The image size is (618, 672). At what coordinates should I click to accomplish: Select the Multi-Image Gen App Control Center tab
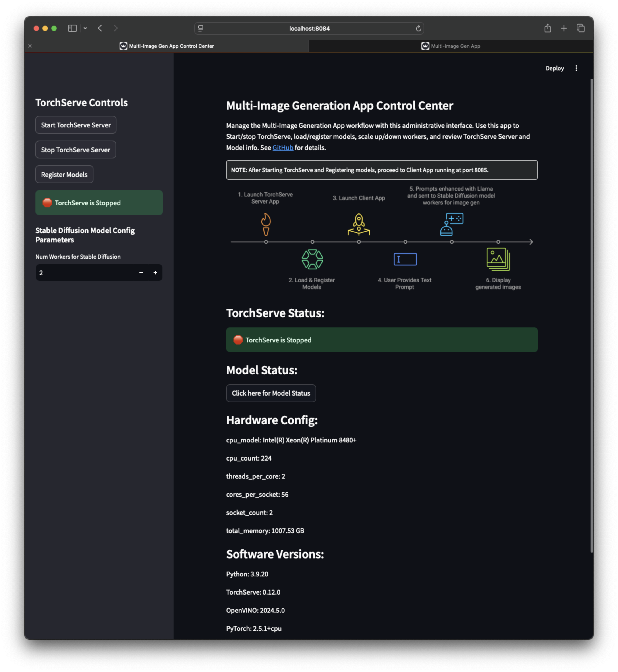pyautogui.click(x=167, y=46)
